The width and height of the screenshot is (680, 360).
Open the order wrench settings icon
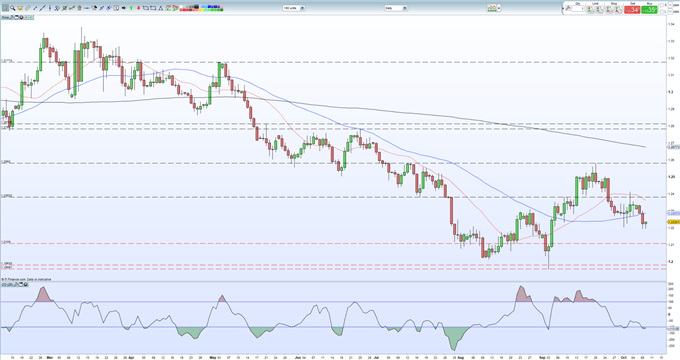pos(568,8)
